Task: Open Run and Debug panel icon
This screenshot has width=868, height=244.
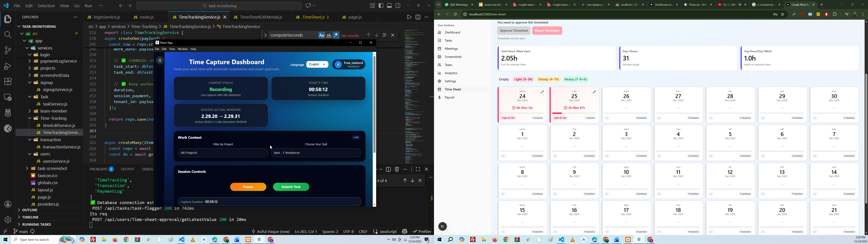Action: (7, 66)
